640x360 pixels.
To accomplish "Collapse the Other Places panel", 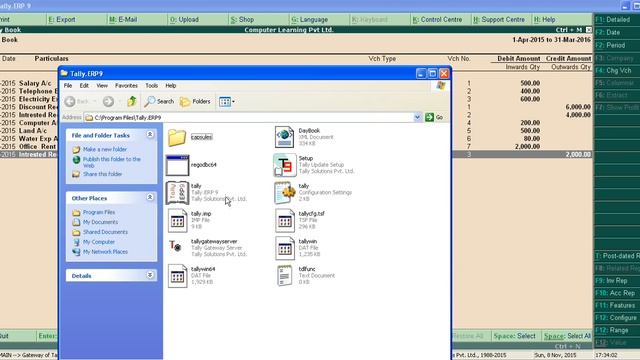I will 150,197.
